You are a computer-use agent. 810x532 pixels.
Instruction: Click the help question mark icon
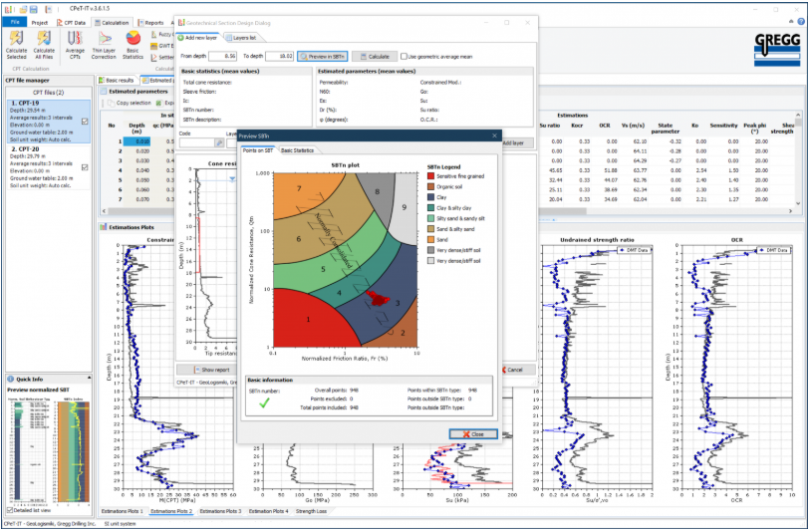tap(801, 22)
